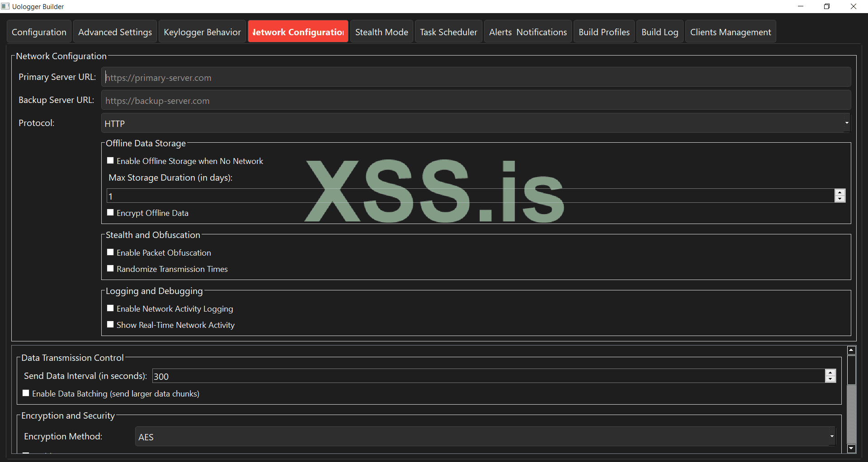Click the lower panel scrollbar down arrow

click(851, 448)
